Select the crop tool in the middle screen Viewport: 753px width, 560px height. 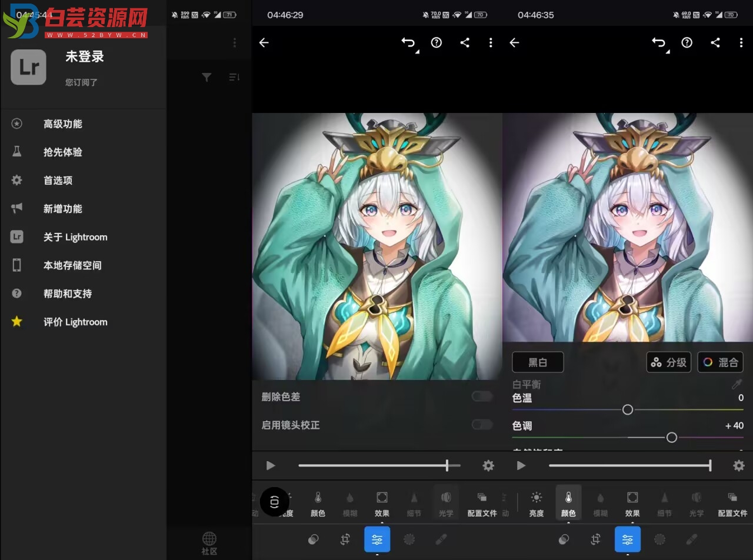345,539
